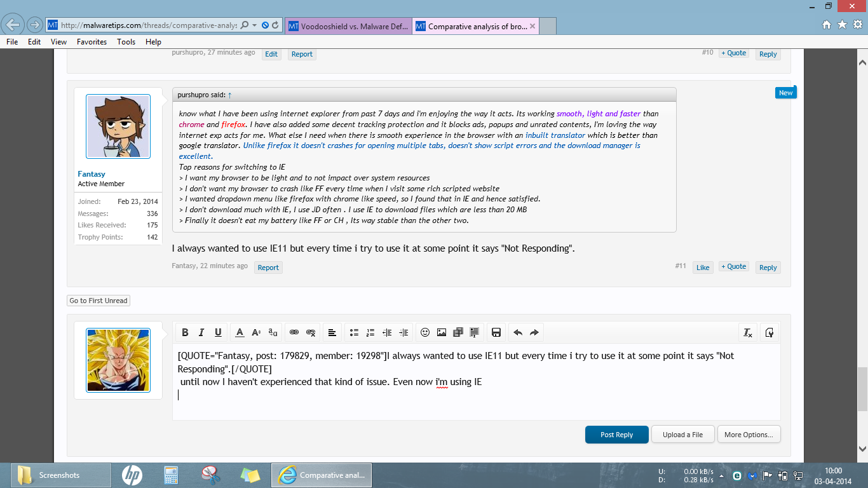Click the page refresh icon
Image resolution: width=868 pixels, height=488 pixels.
[275, 25]
